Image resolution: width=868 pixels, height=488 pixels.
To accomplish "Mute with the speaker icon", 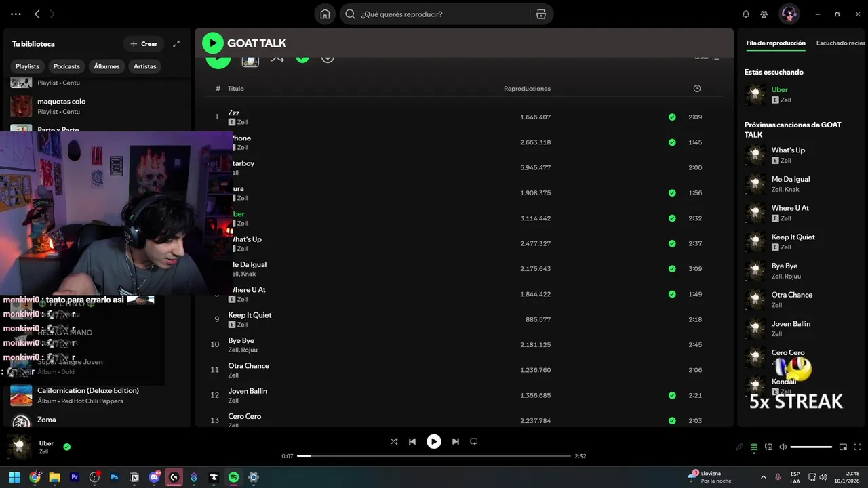I will click(783, 447).
